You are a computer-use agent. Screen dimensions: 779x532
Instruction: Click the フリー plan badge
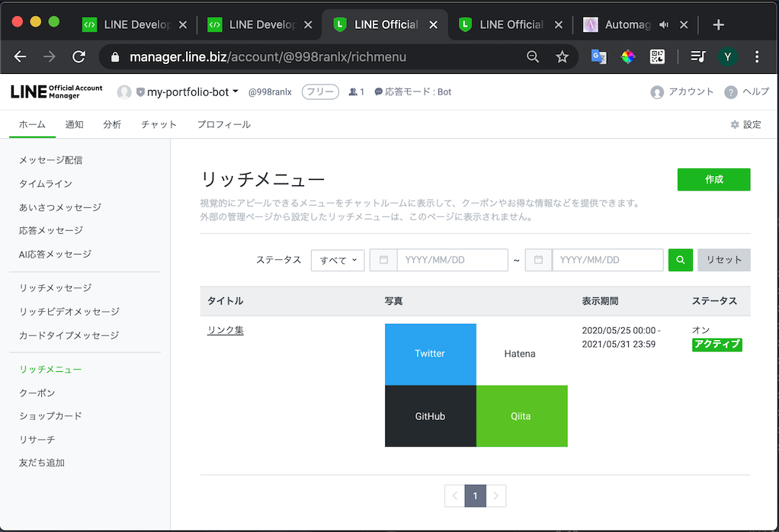320,92
